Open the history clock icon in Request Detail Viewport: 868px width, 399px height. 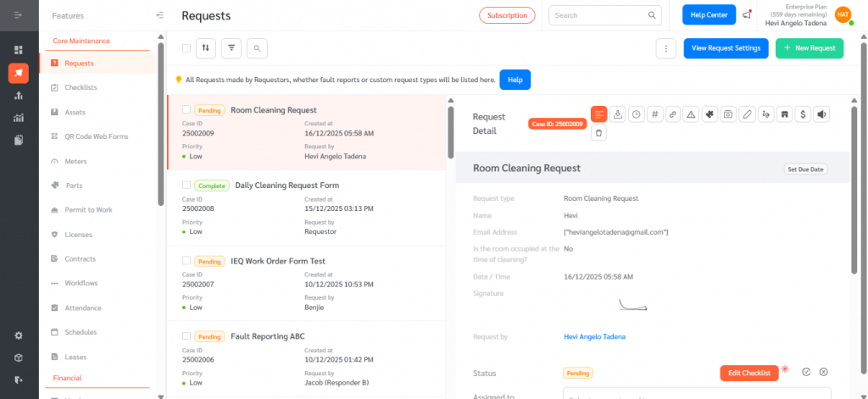pyautogui.click(x=636, y=114)
